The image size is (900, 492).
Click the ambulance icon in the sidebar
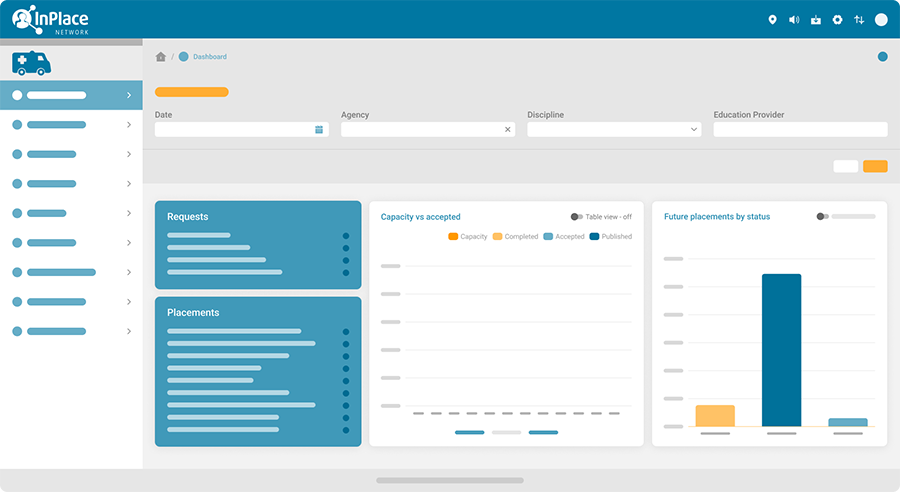(32, 63)
